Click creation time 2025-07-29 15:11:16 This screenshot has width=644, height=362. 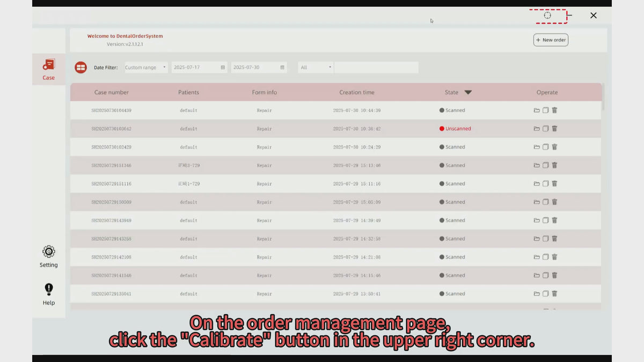(357, 184)
